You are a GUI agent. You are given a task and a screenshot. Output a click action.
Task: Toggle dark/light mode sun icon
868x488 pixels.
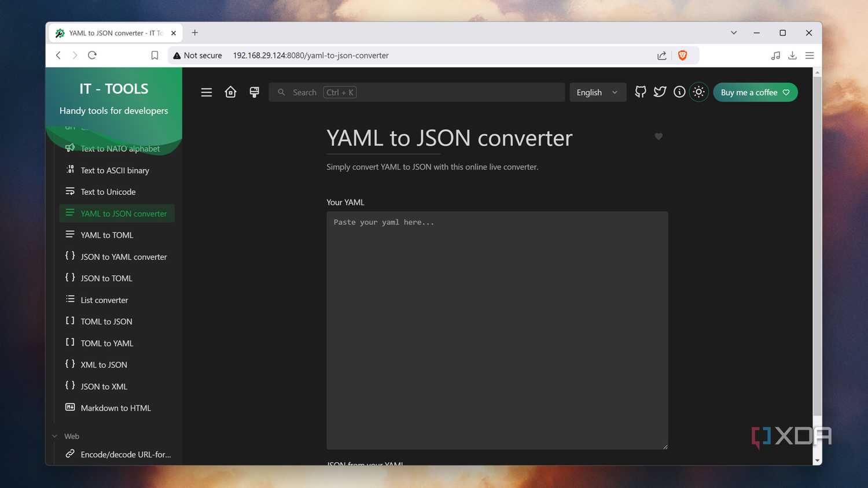click(x=699, y=92)
